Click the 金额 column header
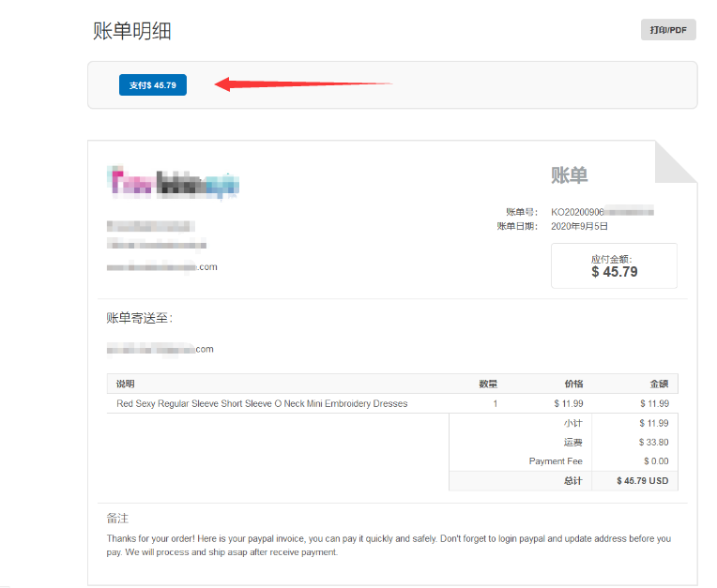 click(659, 384)
